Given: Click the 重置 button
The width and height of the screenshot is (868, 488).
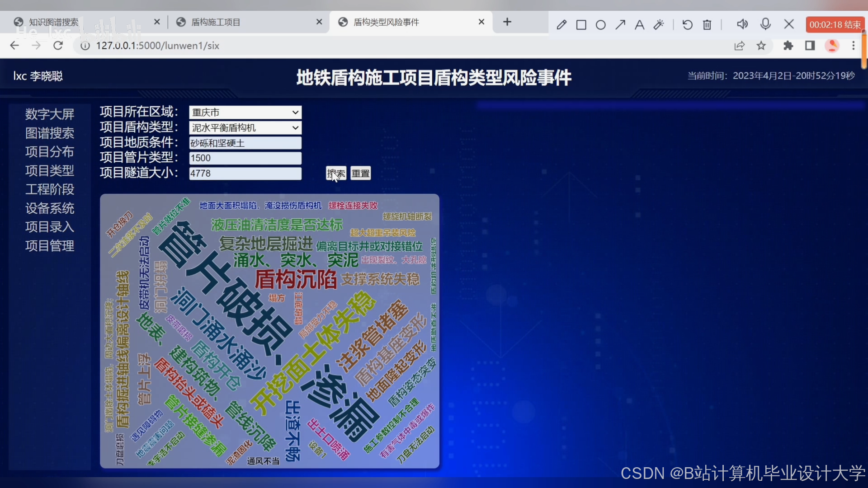Looking at the screenshot, I should click(x=360, y=174).
